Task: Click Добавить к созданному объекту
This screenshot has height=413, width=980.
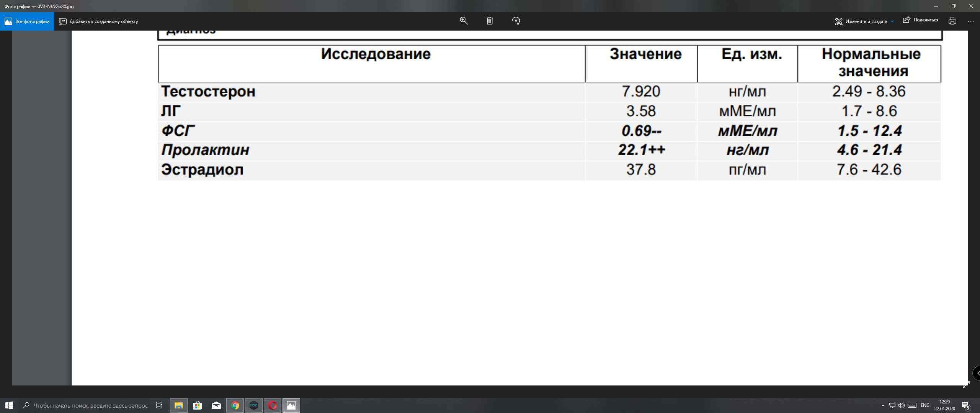Action: 99,21
